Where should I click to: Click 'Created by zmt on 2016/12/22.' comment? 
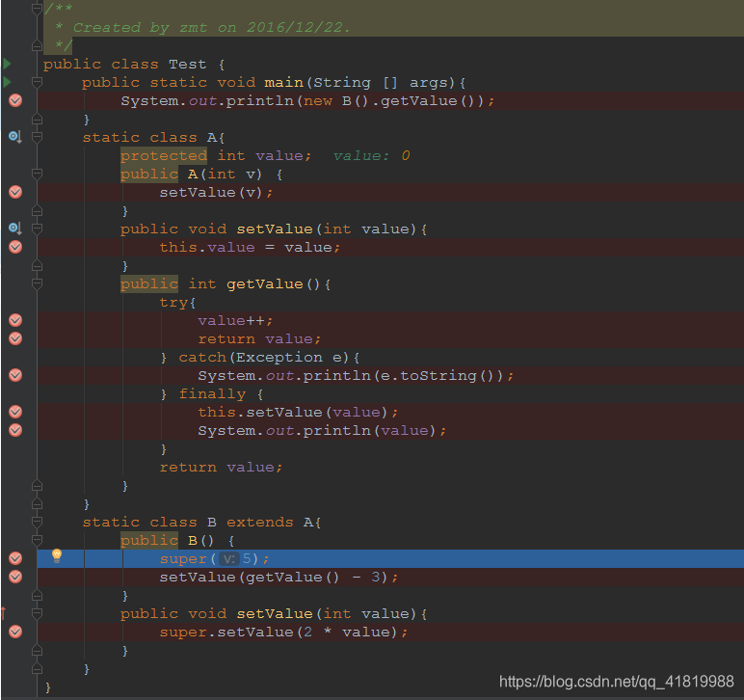tap(212, 28)
